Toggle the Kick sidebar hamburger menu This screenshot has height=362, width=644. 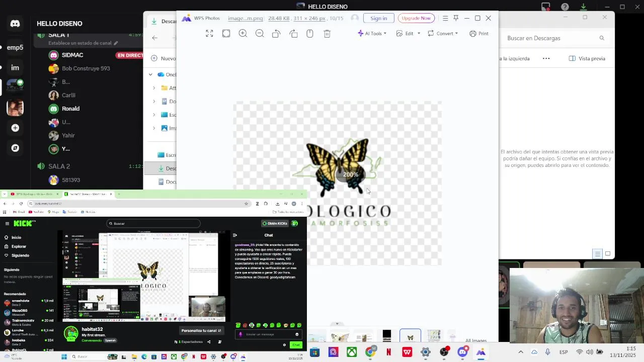(7, 223)
